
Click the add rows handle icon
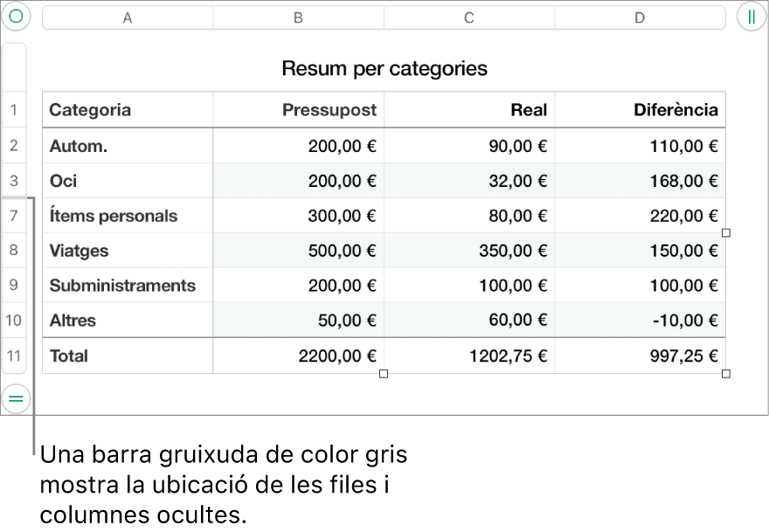click(x=17, y=398)
